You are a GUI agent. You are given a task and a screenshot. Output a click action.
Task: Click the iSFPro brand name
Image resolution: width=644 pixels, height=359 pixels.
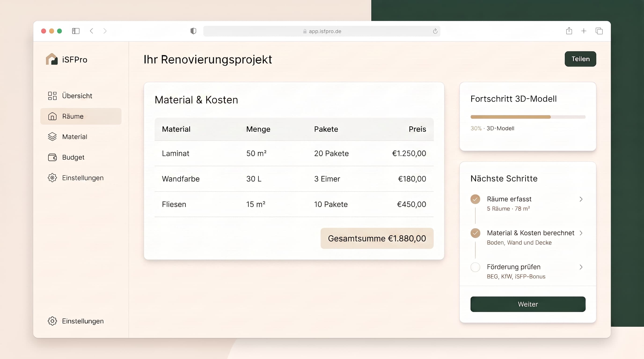tap(74, 60)
